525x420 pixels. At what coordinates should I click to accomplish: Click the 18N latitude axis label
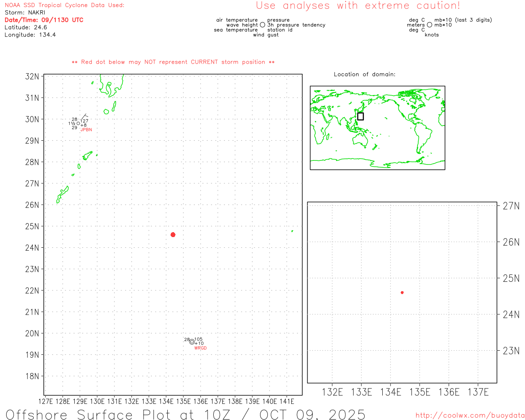tap(32, 377)
